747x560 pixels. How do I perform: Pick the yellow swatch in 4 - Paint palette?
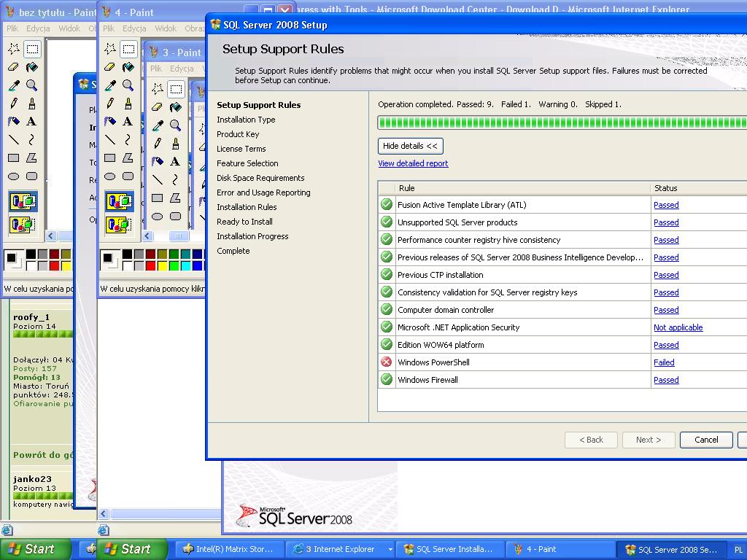163,265
